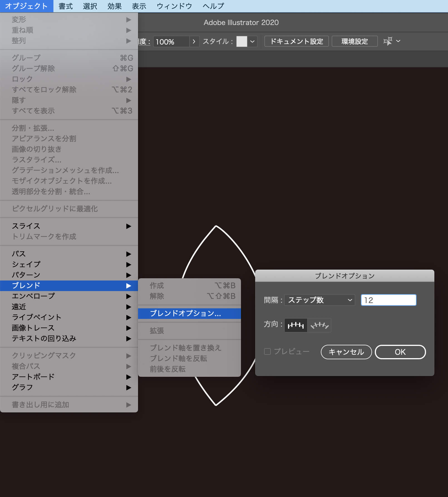Select the align-to-path blend orientation icon
Viewport: 448px width, 497px height.
[x=319, y=325]
